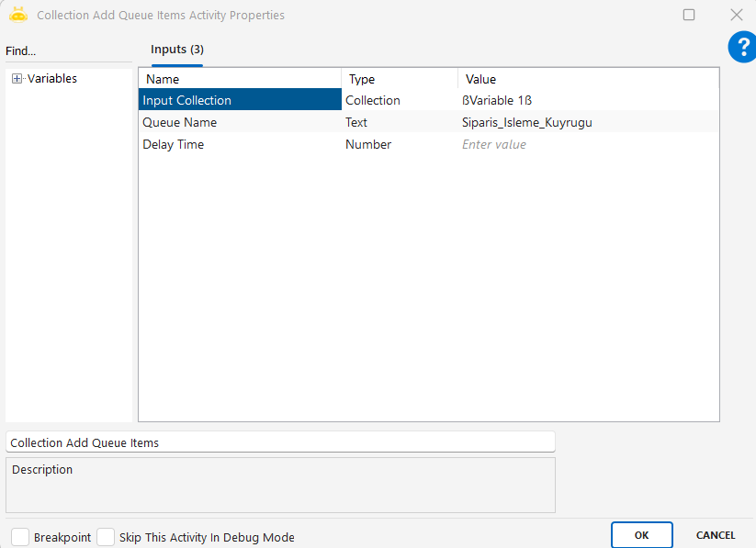The image size is (756, 548).
Task: Expand the Variables tree node
Action: pyautogui.click(x=17, y=79)
